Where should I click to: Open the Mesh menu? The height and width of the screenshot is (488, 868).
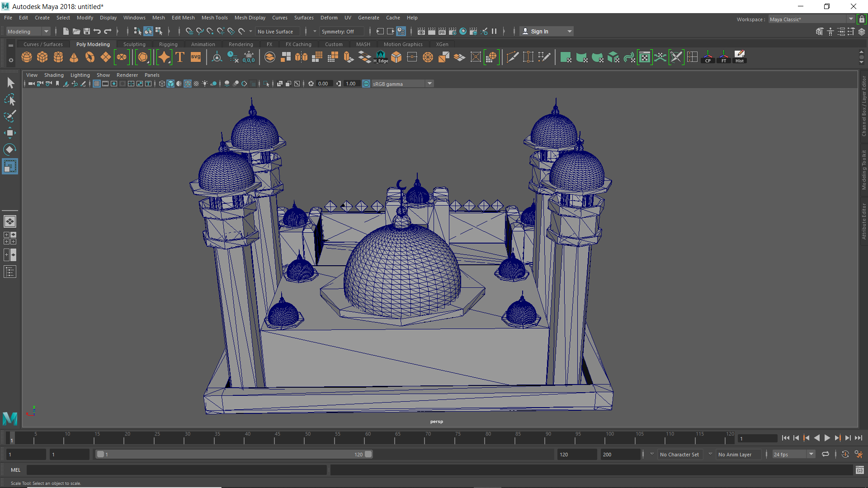159,18
